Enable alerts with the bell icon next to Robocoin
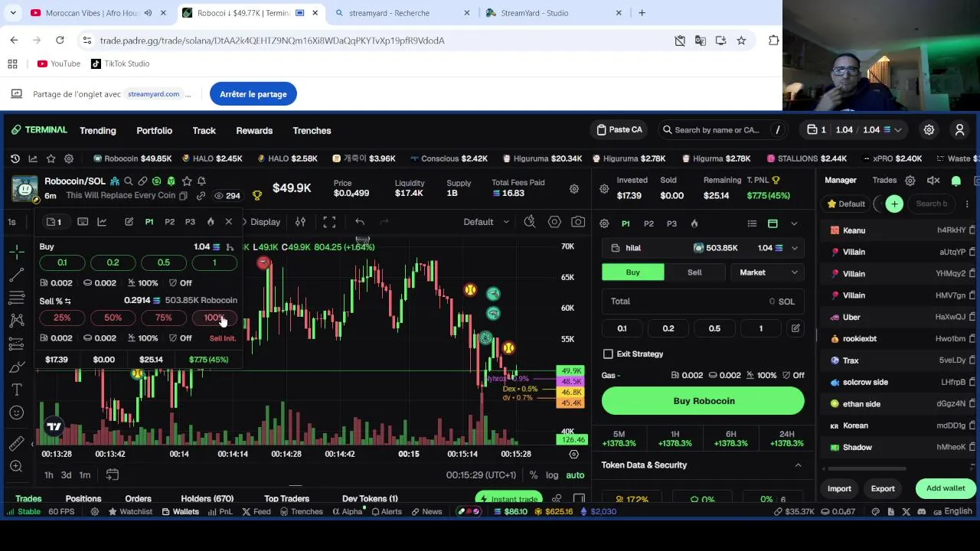 tap(201, 181)
